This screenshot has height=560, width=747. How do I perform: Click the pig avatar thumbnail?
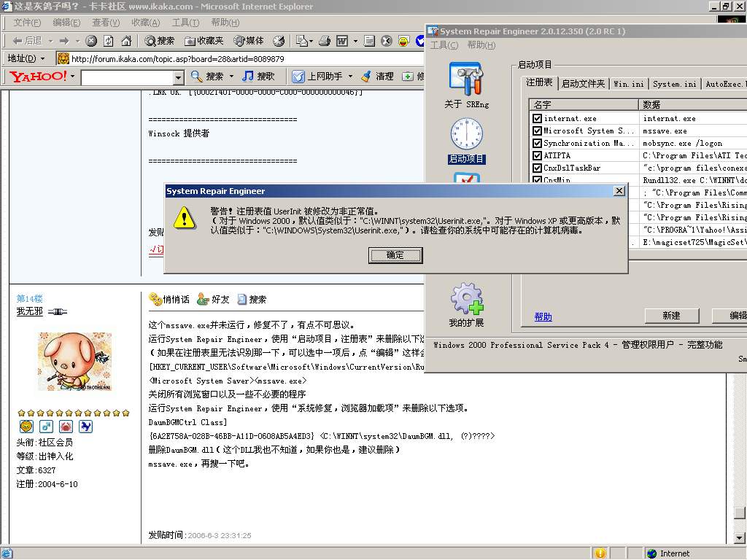pos(75,362)
